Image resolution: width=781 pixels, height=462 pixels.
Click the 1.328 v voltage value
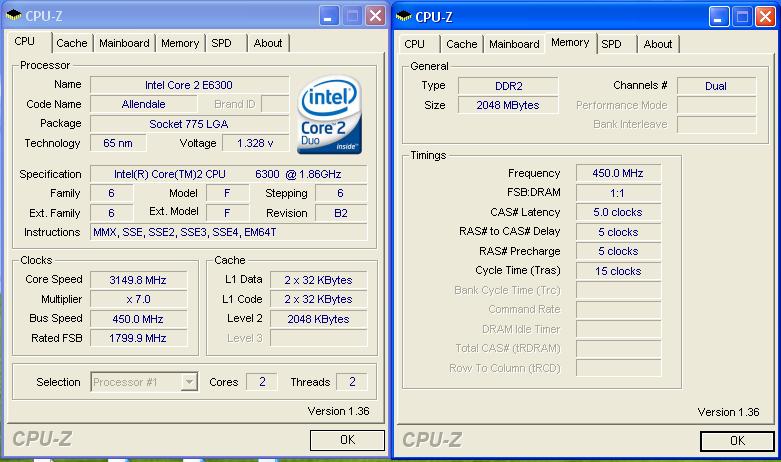255,143
